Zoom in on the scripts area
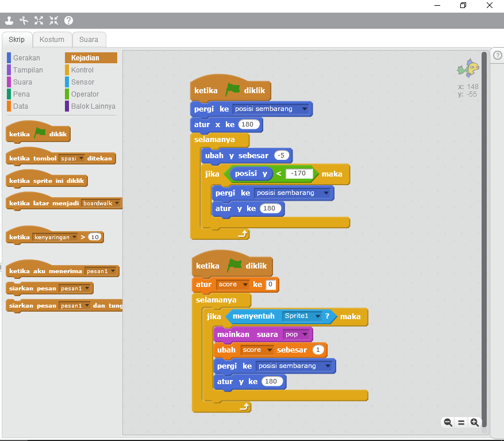 [475, 422]
